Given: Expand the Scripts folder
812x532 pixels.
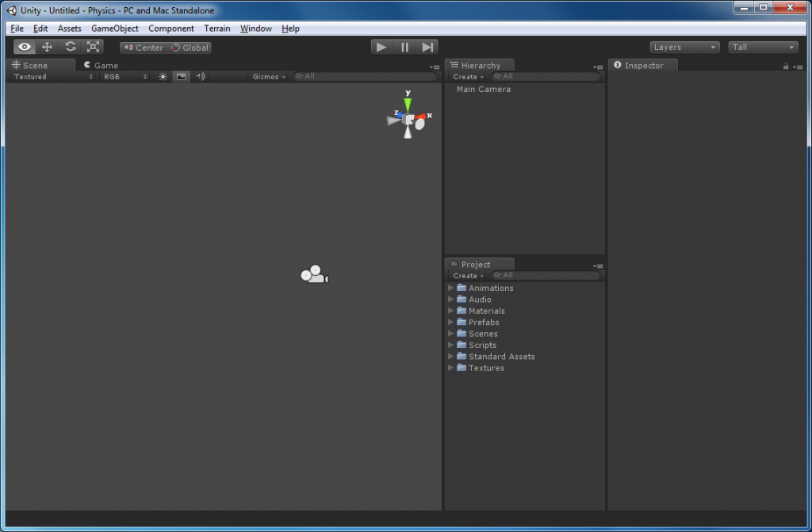Looking at the screenshot, I should (450, 345).
